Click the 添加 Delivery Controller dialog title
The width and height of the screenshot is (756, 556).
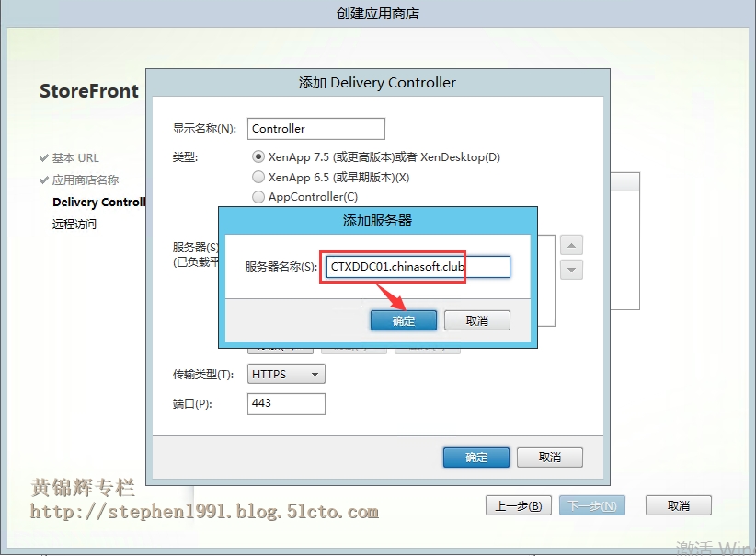[x=377, y=83]
